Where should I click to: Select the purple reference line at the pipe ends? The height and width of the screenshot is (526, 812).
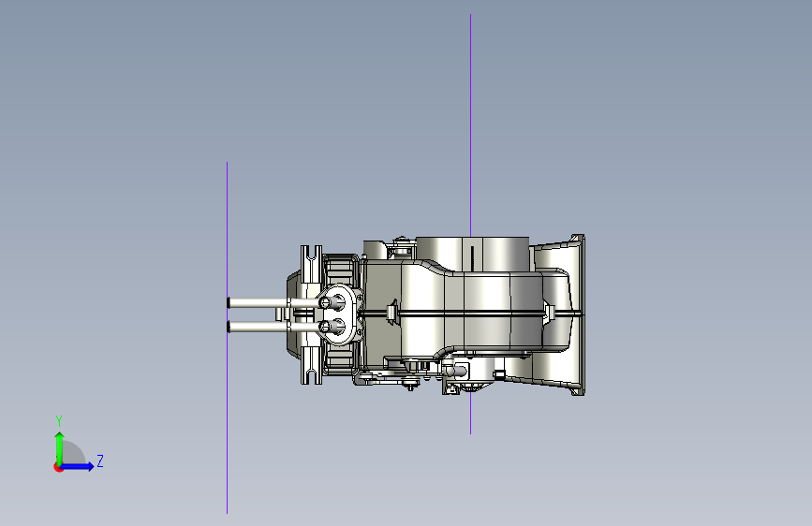pyautogui.click(x=227, y=338)
